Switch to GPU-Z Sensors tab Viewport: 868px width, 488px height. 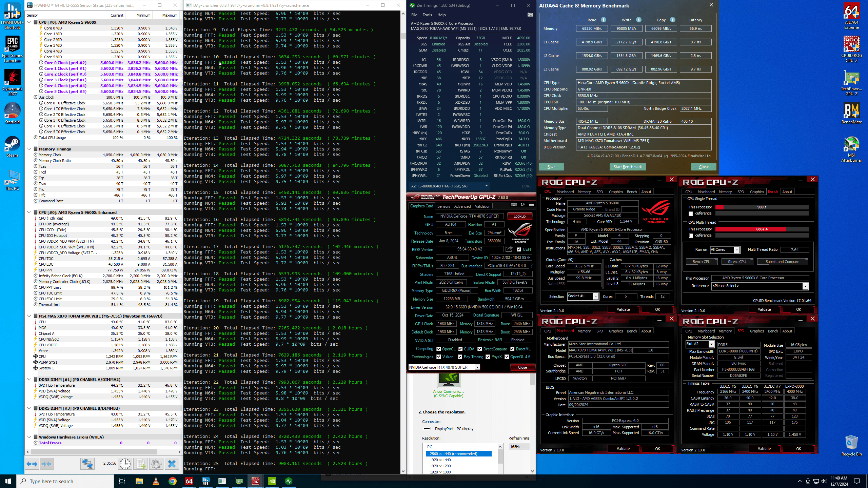click(443, 206)
